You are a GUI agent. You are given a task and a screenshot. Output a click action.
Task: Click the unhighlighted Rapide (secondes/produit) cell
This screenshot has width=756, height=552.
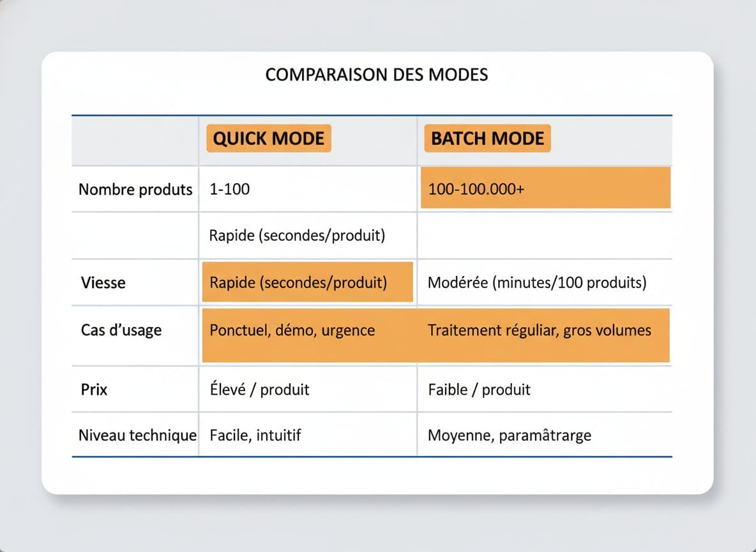[x=297, y=236]
